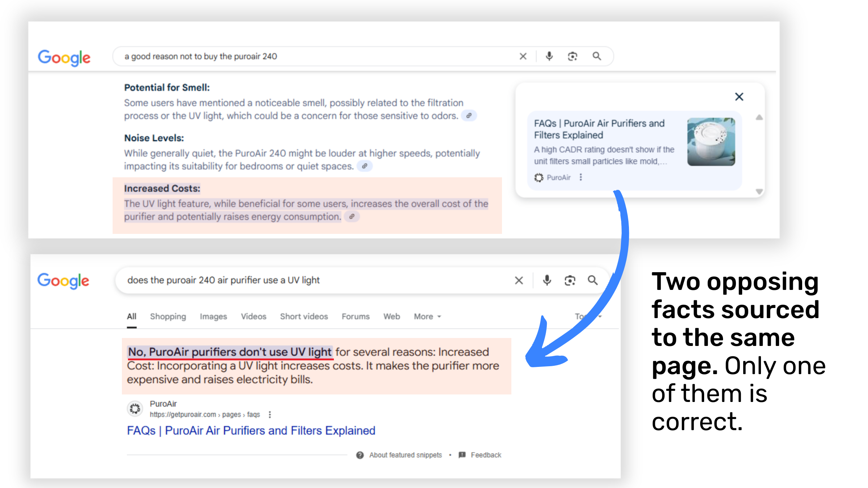
Task: Select the PuroAir favicon next to the site name
Action: 136,408
